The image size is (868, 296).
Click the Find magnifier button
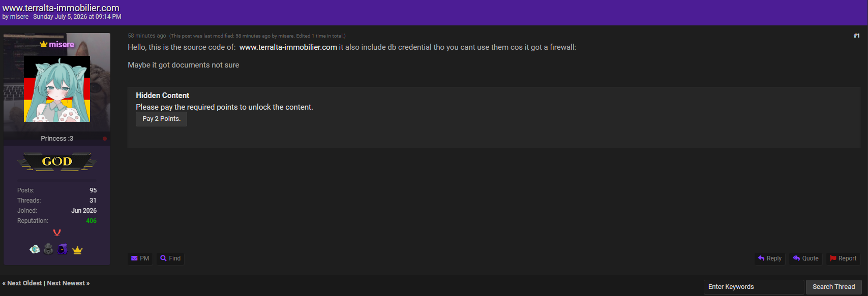[170, 258]
